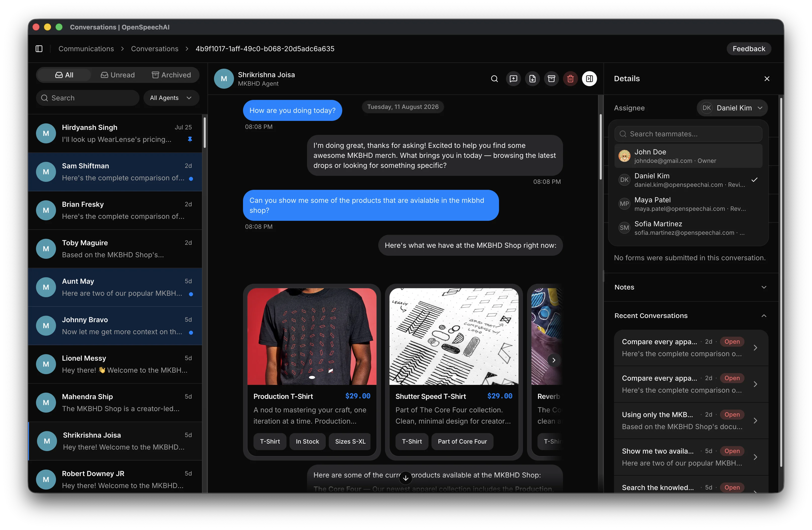Open second Compare every appa... recent conversation
812x530 pixels.
[x=691, y=384]
